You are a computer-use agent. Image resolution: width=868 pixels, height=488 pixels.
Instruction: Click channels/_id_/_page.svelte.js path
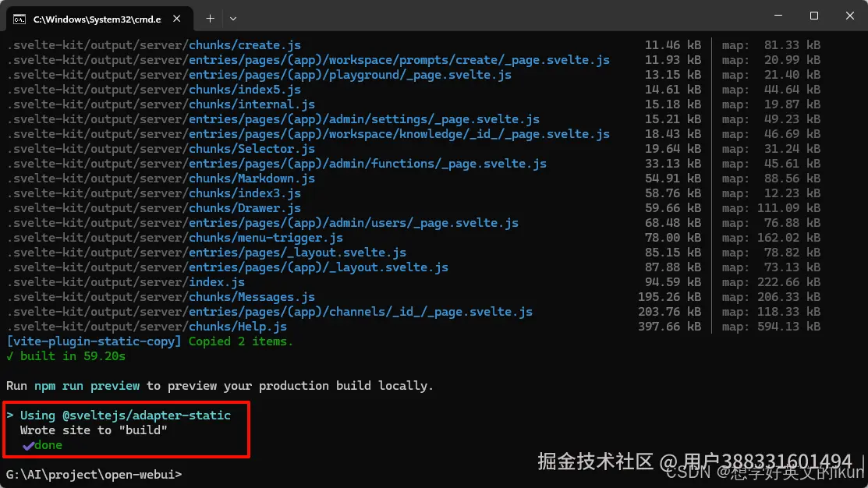click(360, 312)
